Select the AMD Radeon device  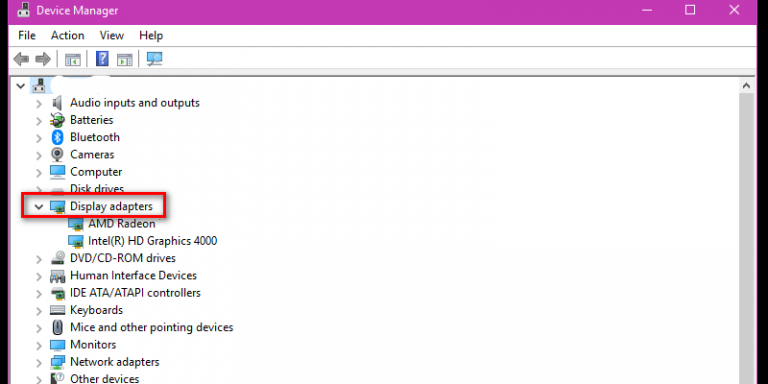point(121,224)
